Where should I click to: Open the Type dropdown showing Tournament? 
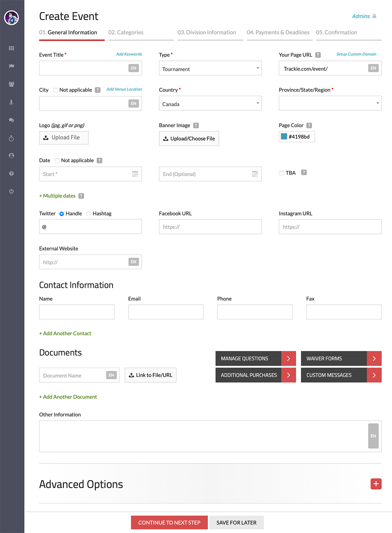[x=210, y=68]
